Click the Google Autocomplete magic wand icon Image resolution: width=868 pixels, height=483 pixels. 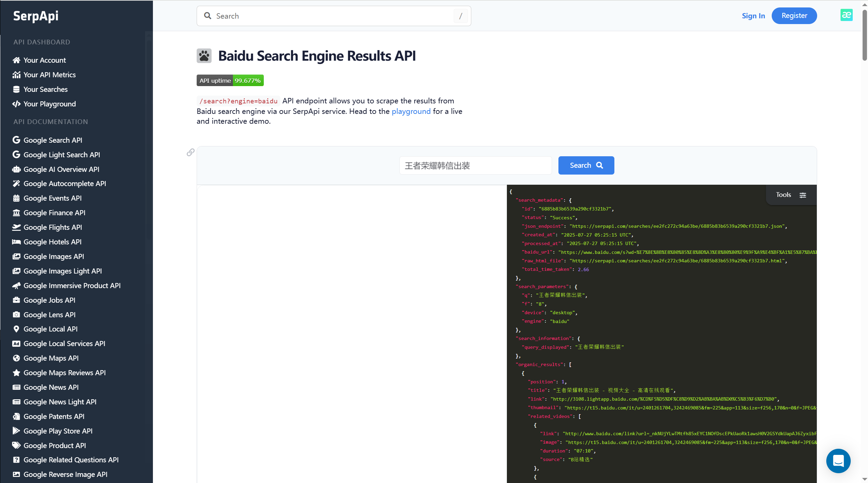(x=16, y=184)
